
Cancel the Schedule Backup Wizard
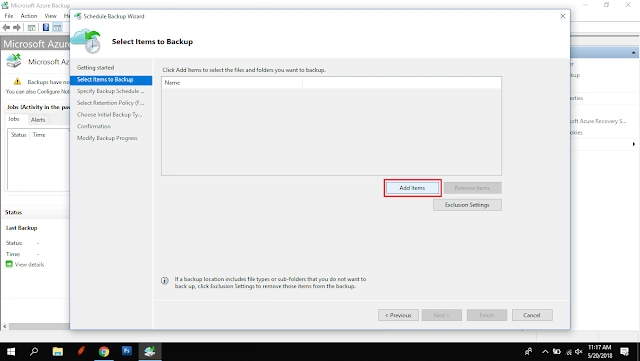[x=532, y=315]
